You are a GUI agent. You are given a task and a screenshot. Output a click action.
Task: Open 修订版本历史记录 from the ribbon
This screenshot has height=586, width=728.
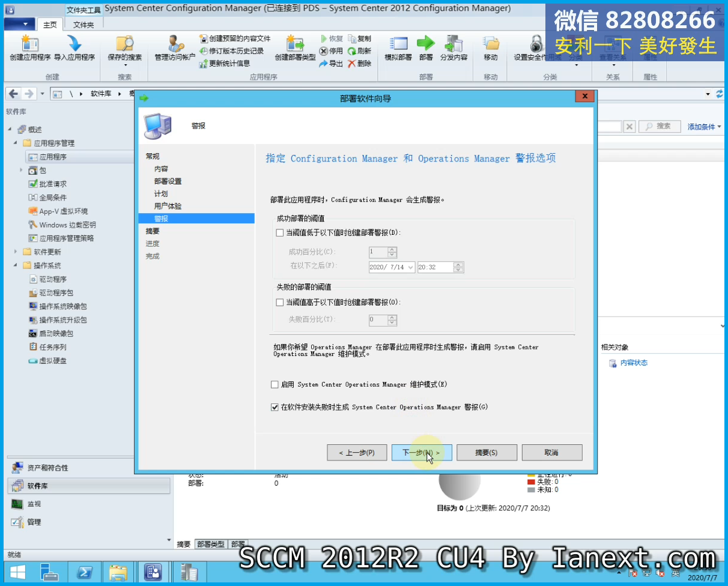pos(231,51)
